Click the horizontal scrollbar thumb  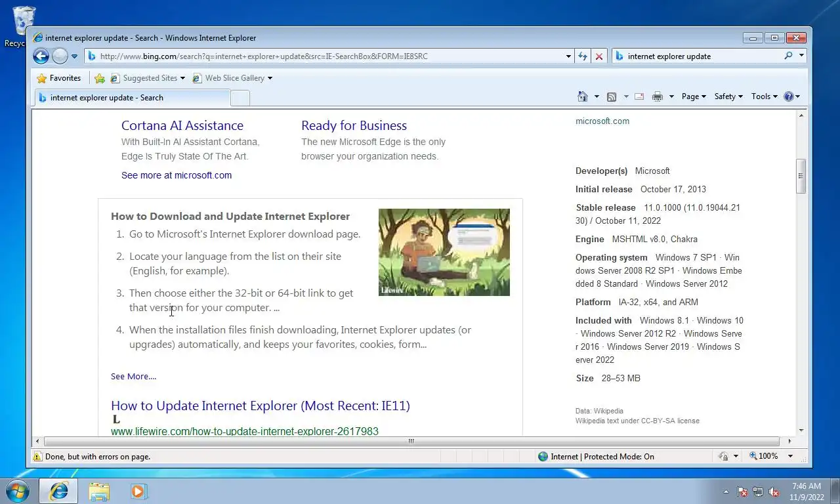point(411,441)
